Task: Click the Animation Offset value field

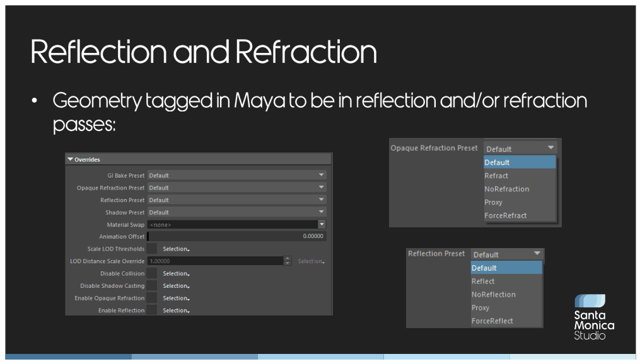Action: coord(236,236)
